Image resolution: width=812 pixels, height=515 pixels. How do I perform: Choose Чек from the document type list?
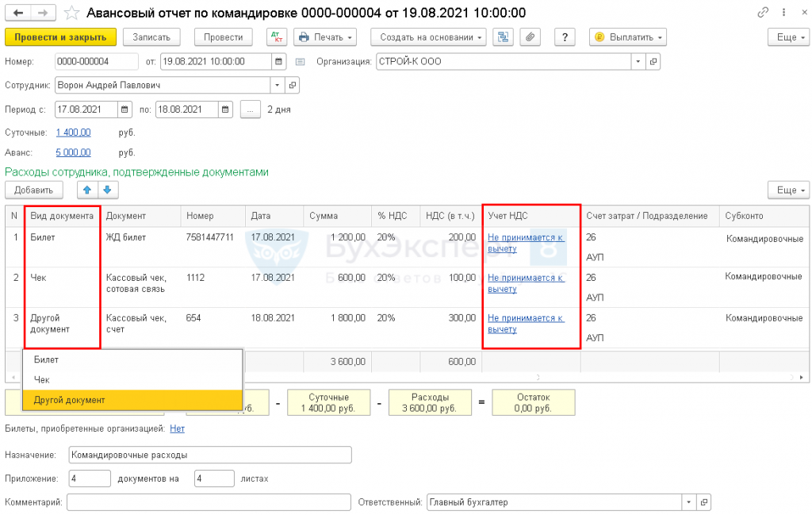pos(41,380)
